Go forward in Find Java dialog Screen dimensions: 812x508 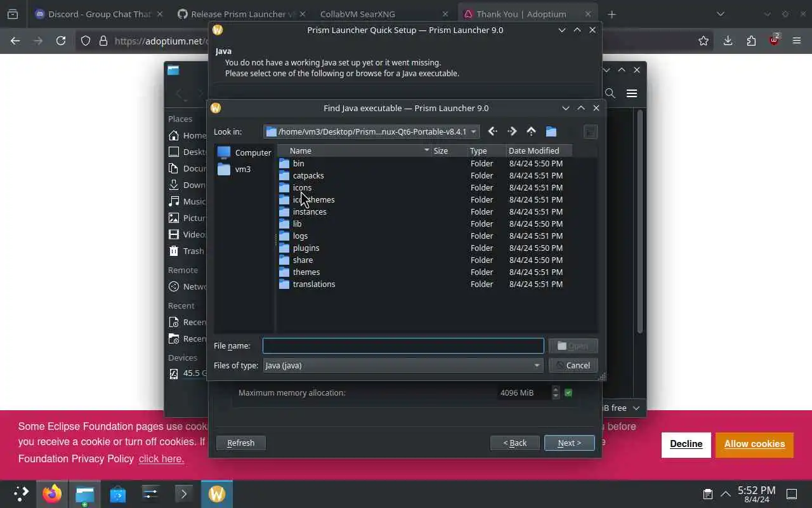(512, 131)
